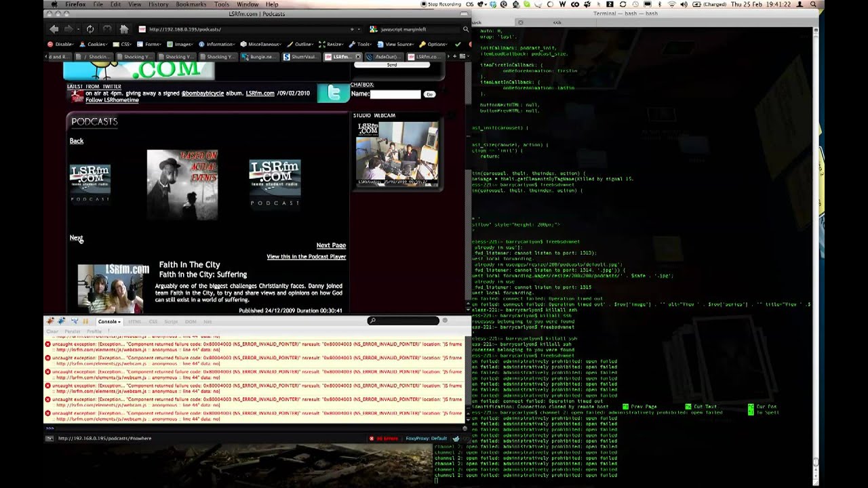Click the Faith In The City podcast image
Viewport: 868px width, 488px height.
pos(113,288)
